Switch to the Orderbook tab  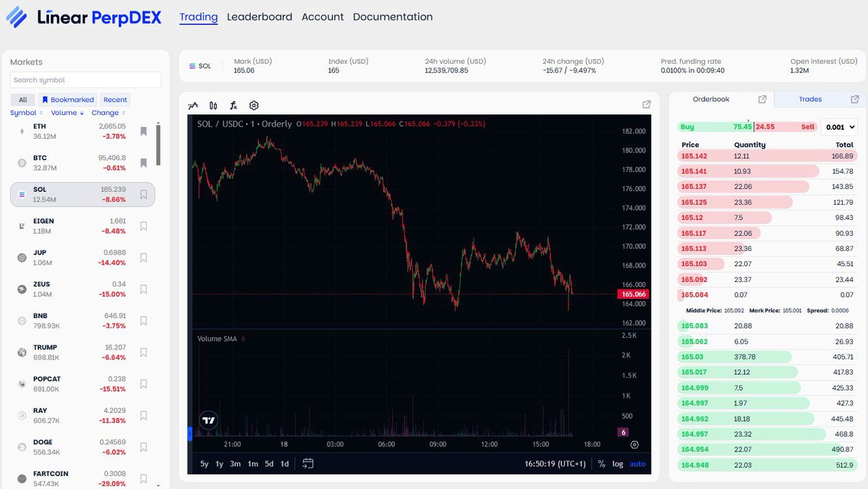click(711, 99)
